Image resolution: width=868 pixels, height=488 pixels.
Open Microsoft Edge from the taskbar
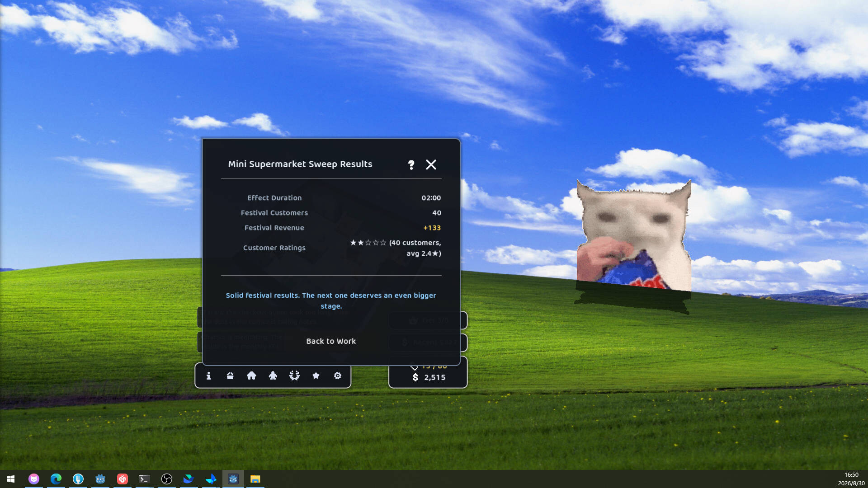coord(56,479)
